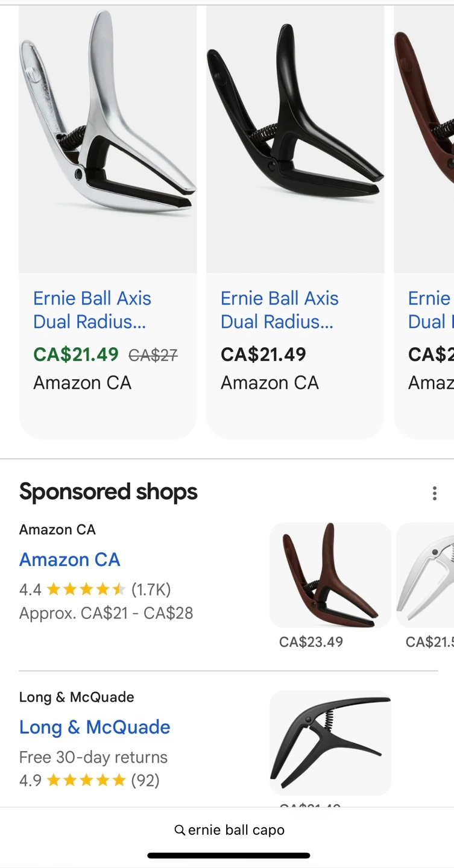Tap the partially visible silver capo shop thumbnail

(x=425, y=575)
